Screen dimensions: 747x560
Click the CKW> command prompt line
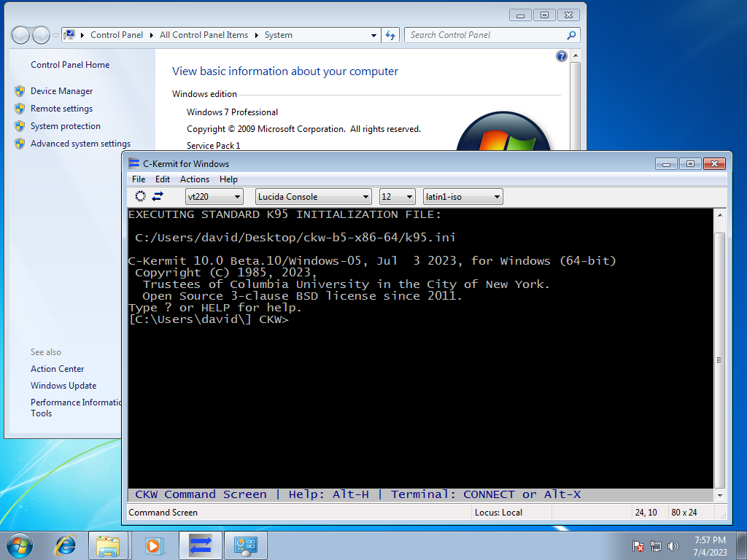(209, 319)
